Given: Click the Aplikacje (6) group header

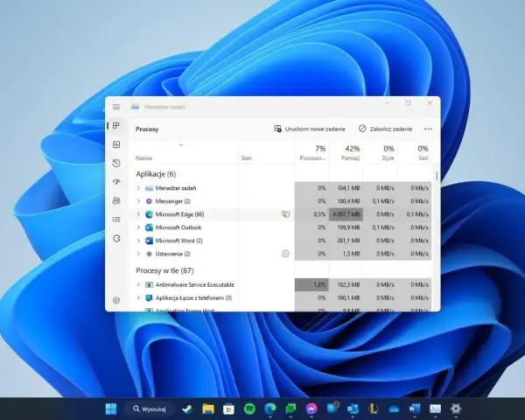Looking at the screenshot, I should (156, 174).
